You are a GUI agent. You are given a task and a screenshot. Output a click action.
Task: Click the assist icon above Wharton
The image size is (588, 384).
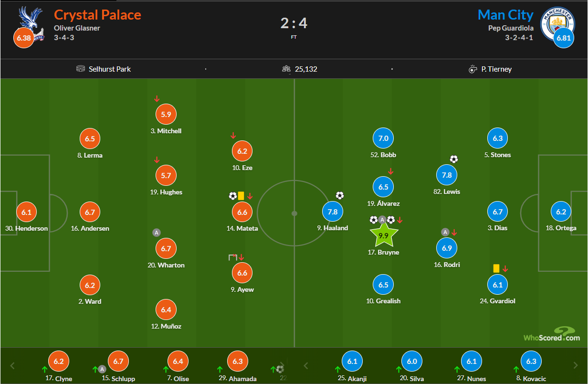[x=156, y=233]
